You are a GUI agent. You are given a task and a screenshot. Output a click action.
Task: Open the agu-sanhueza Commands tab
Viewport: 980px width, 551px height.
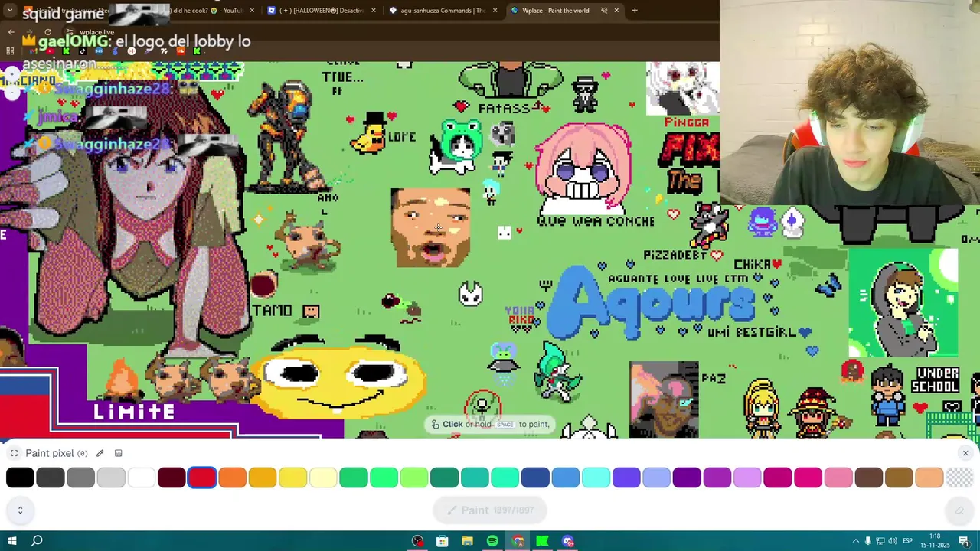pos(443,11)
